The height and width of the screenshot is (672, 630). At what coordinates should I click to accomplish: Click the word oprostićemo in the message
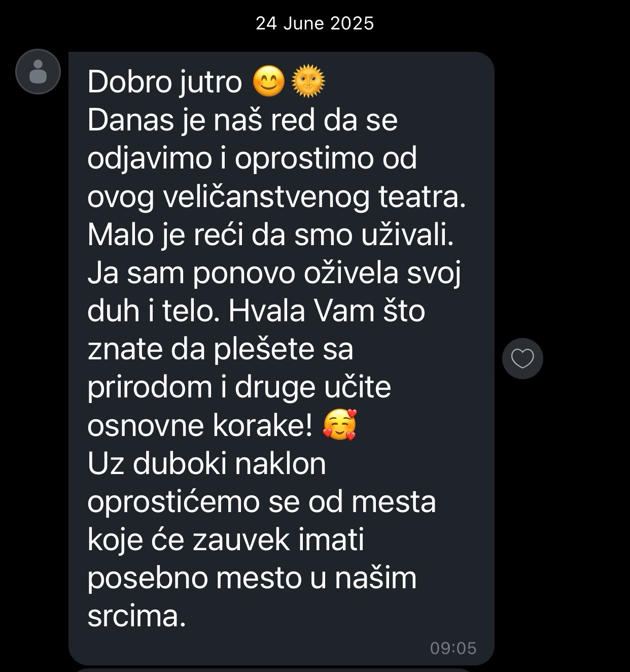(x=174, y=502)
